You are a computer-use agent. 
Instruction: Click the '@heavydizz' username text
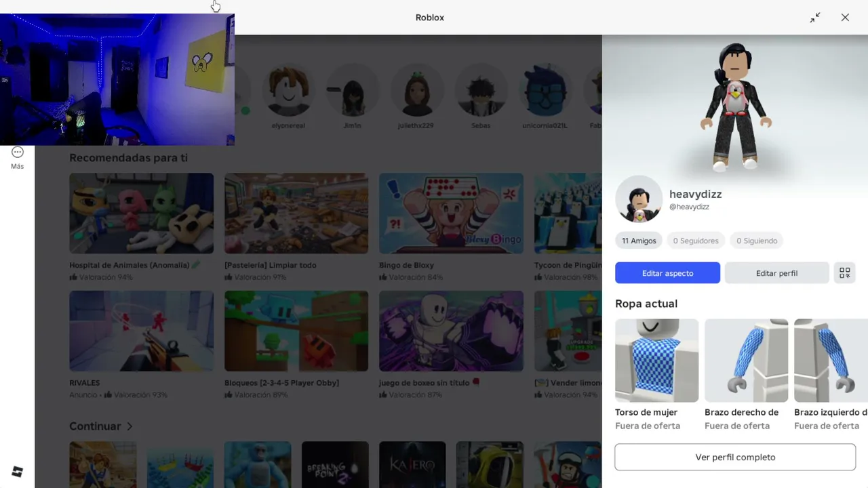point(689,207)
